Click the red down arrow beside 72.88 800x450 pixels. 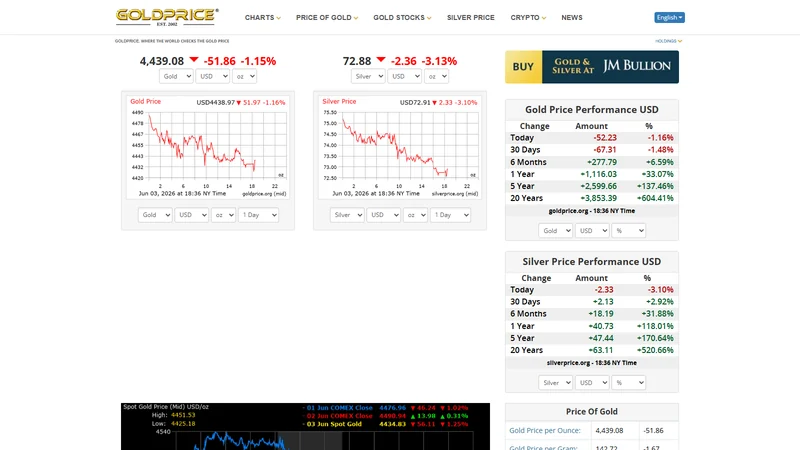[381, 60]
